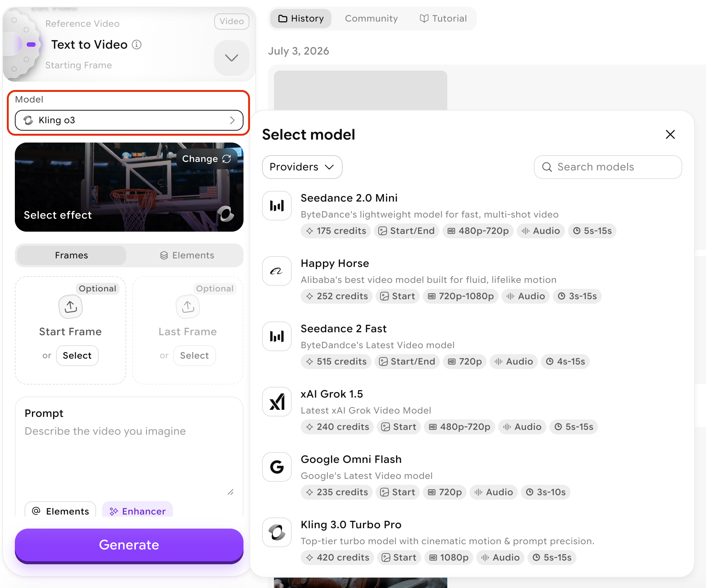Click the July 3, 2026 date heading
706x588 pixels.
pyautogui.click(x=298, y=51)
